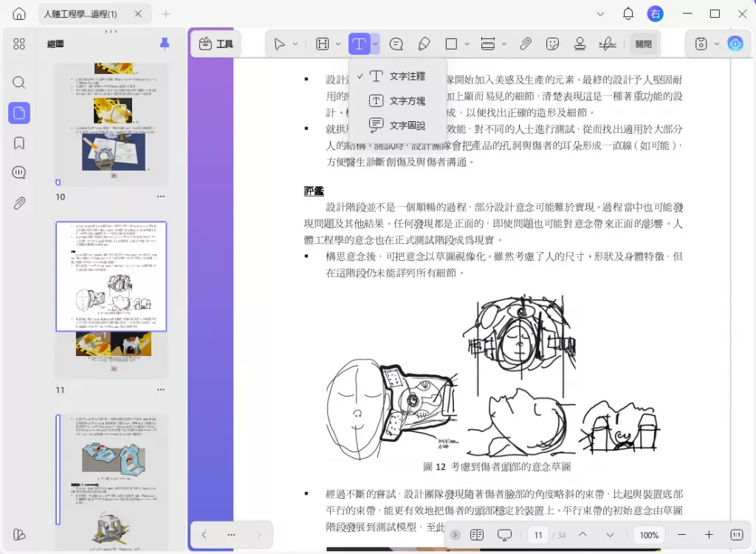Open the user account avatar
756x554 pixels.
tap(656, 13)
